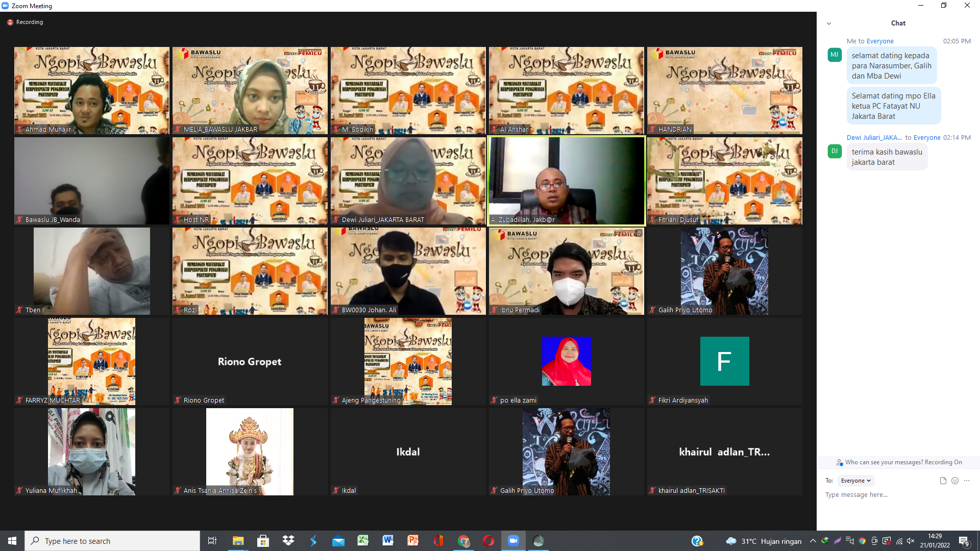Select Fikri Ardiyansyah participant tile
This screenshot has width=980, height=551.
724,361
